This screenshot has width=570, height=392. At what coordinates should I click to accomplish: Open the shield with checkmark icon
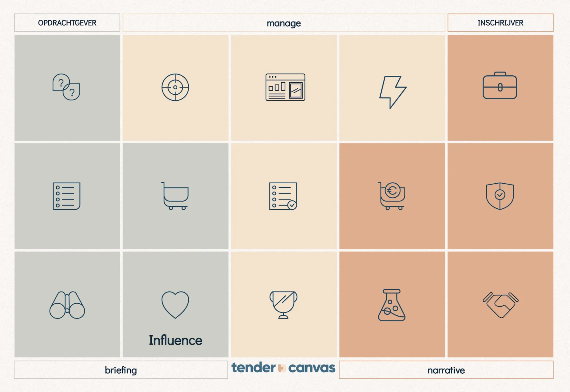coord(500,196)
